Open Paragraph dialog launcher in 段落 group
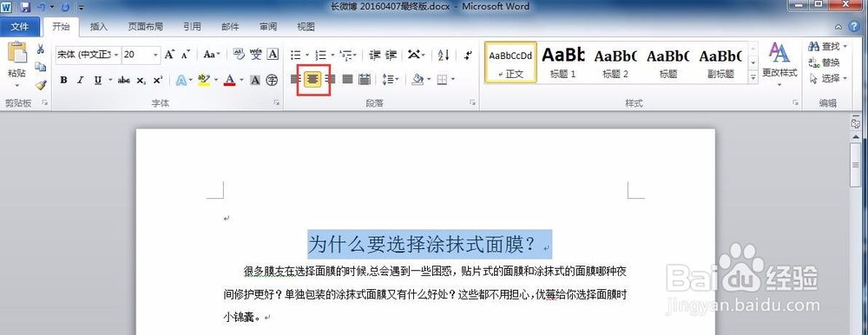 (473, 103)
